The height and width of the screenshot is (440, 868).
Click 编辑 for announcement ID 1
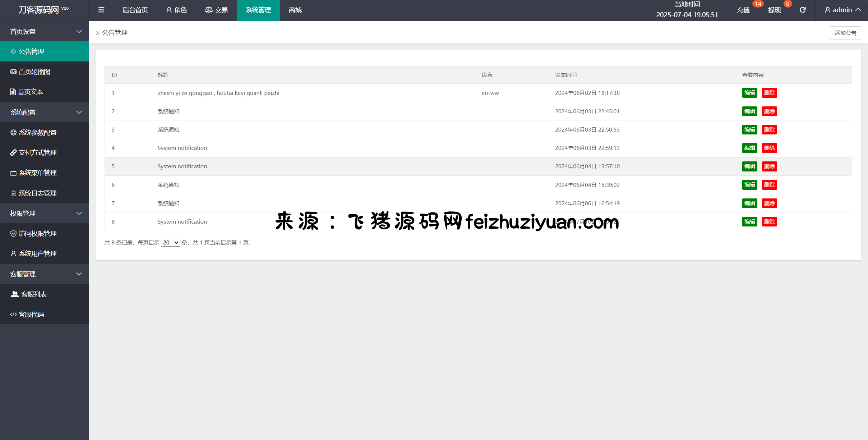pos(749,93)
